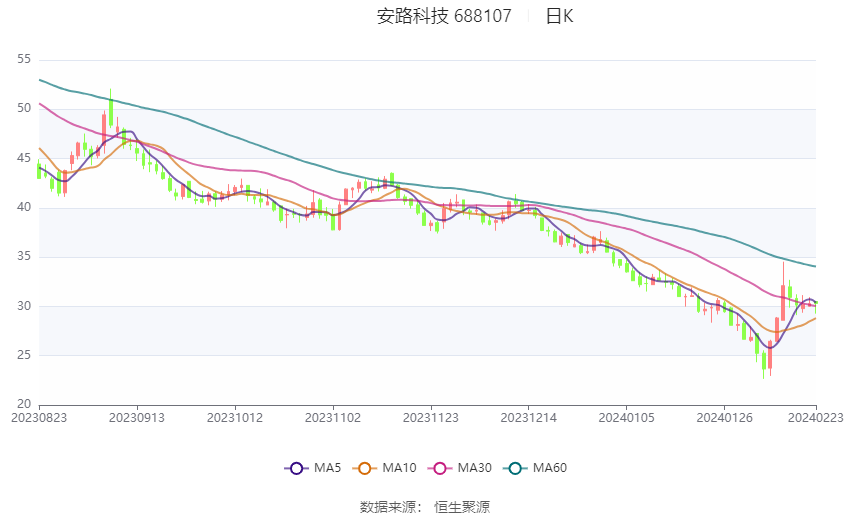Click the 日K chart type label
Screen dimensions: 850x517
point(559,16)
